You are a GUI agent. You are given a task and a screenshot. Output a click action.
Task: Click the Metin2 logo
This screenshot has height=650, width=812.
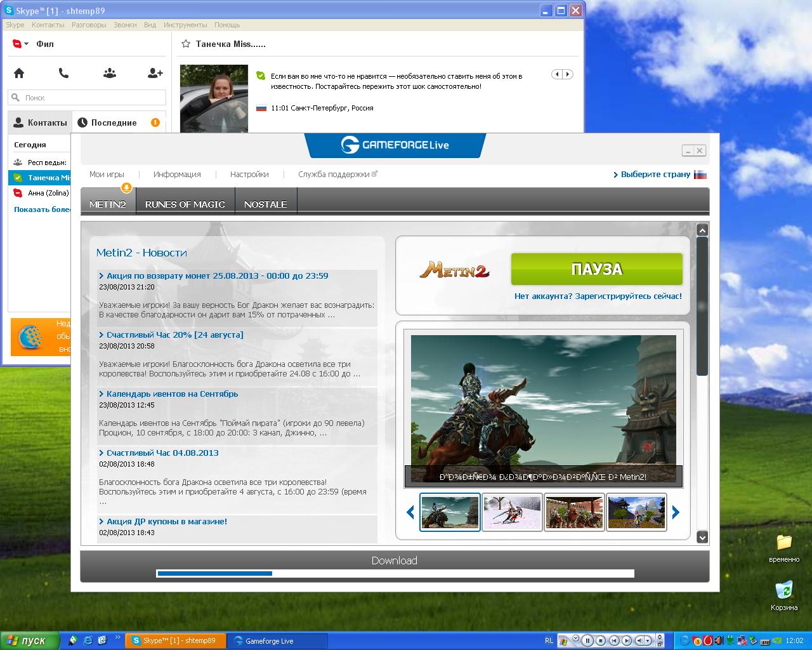[454, 270]
